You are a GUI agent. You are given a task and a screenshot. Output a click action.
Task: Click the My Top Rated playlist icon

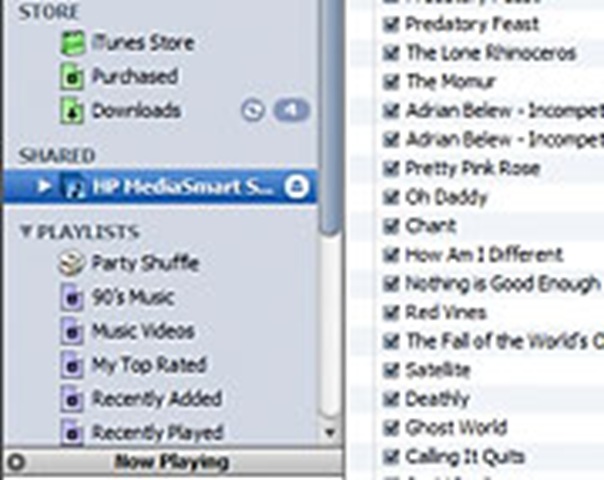click(72, 366)
